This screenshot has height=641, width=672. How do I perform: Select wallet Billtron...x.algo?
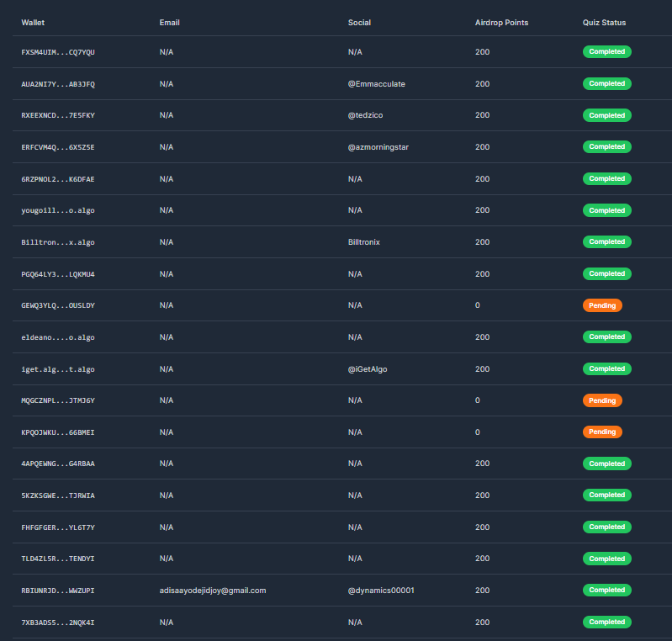coord(58,242)
